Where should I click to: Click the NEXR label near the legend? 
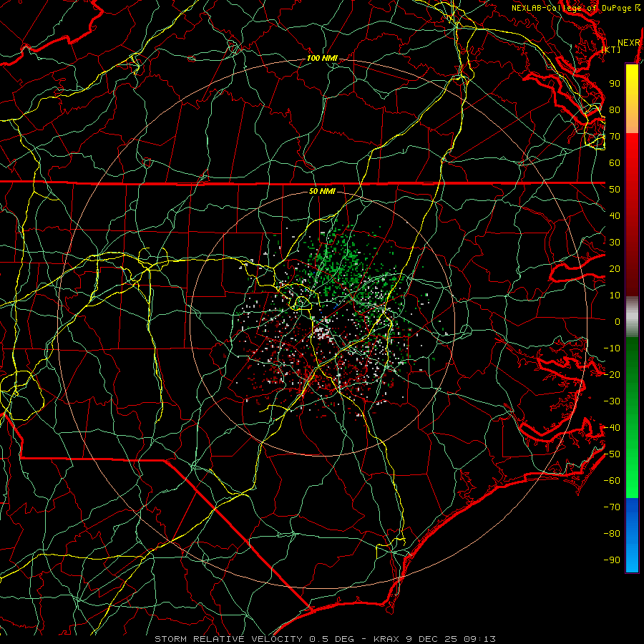tap(629, 43)
